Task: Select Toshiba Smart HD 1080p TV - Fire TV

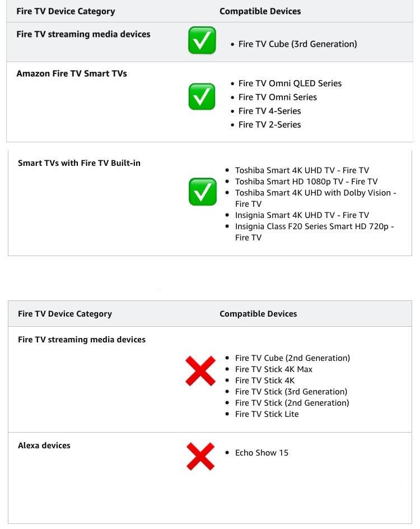Action: coord(306,182)
